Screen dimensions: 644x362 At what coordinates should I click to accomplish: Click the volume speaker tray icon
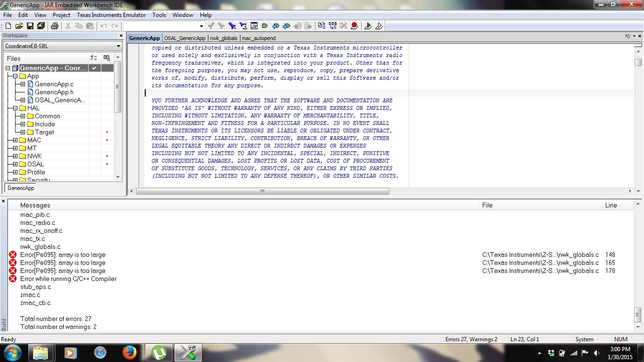click(597, 353)
